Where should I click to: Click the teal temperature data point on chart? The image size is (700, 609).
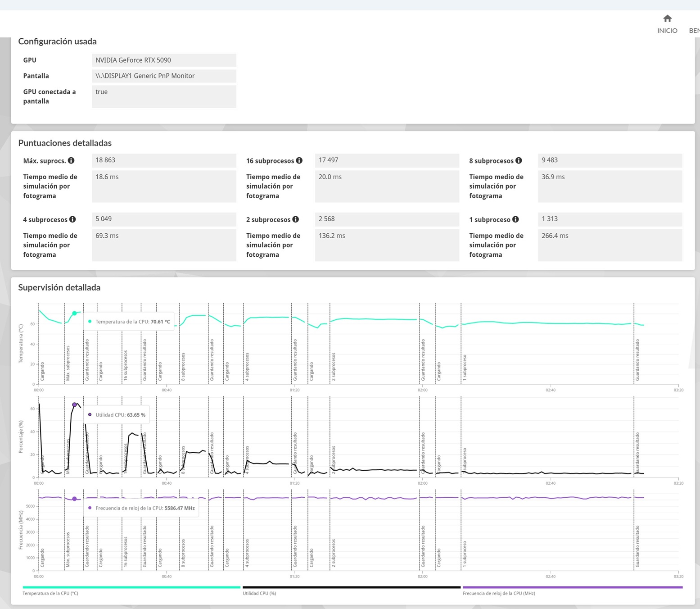click(x=74, y=314)
